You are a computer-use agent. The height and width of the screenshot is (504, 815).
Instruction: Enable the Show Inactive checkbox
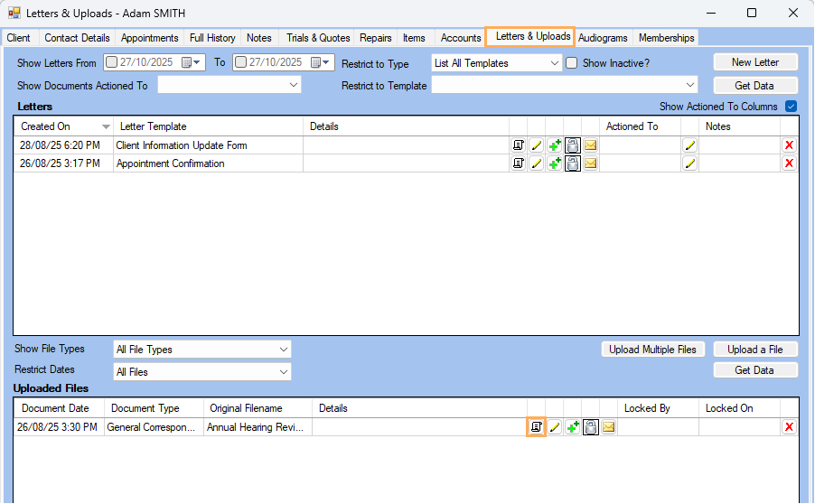click(571, 63)
